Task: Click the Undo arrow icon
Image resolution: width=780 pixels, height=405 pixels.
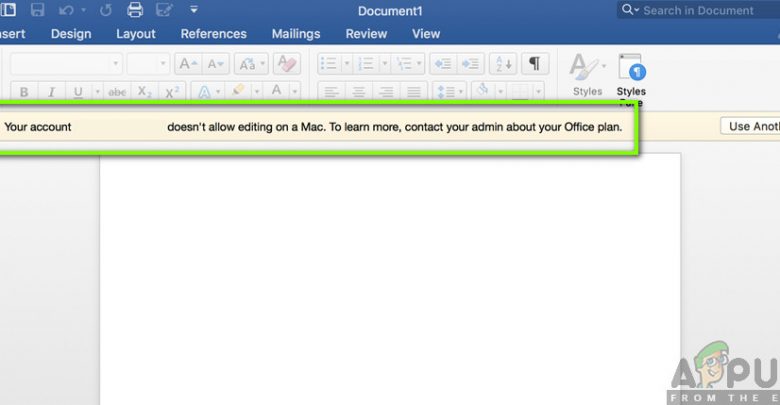Action: pyautogui.click(x=66, y=10)
